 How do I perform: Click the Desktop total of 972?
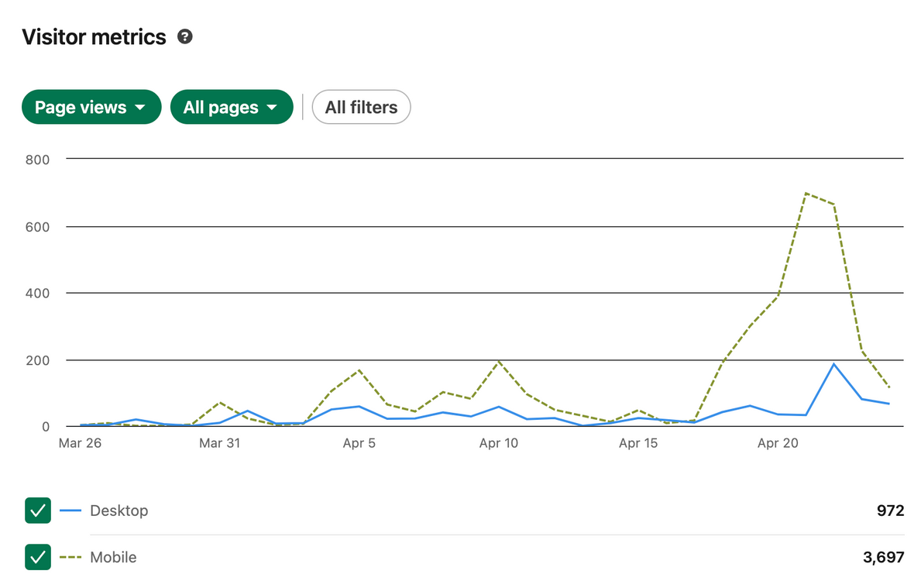(x=891, y=511)
